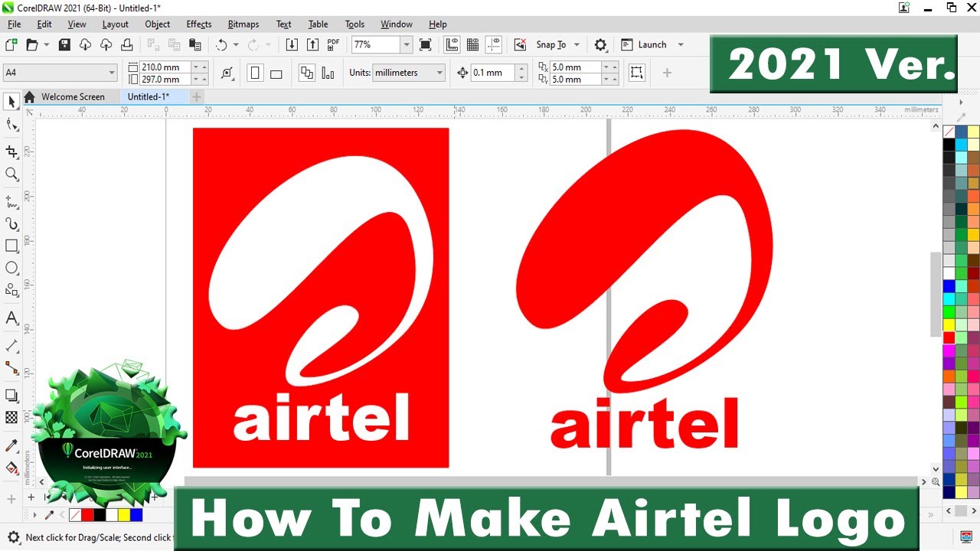Select the Text tool (A icon)
Viewport: 980px width, 551px height.
tap(11, 318)
